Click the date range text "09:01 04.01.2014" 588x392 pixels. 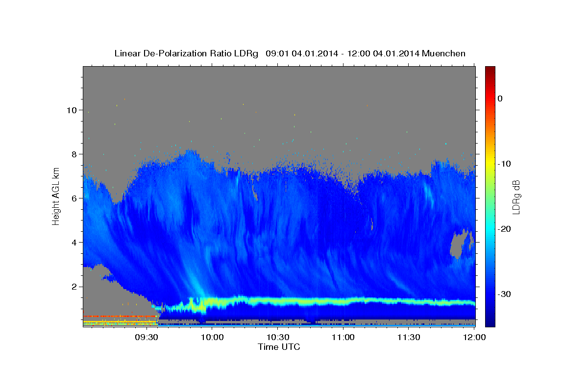tap(301, 53)
